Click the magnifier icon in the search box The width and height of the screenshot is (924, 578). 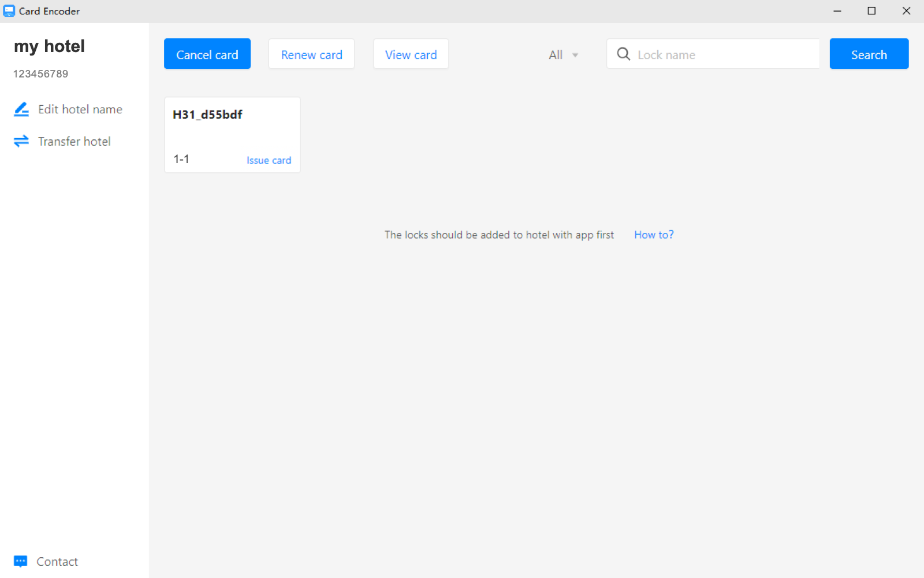point(623,54)
